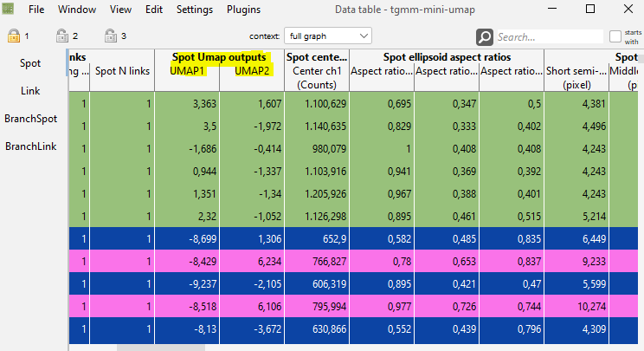Toggle lock group 3
Screen dimensions: 644x351
tap(111, 36)
